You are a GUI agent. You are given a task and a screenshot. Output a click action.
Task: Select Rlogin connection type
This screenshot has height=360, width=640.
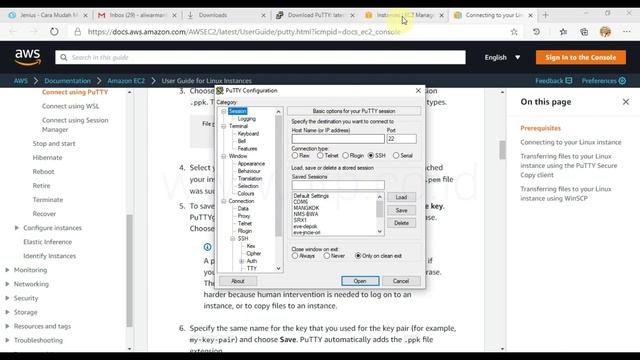point(345,156)
